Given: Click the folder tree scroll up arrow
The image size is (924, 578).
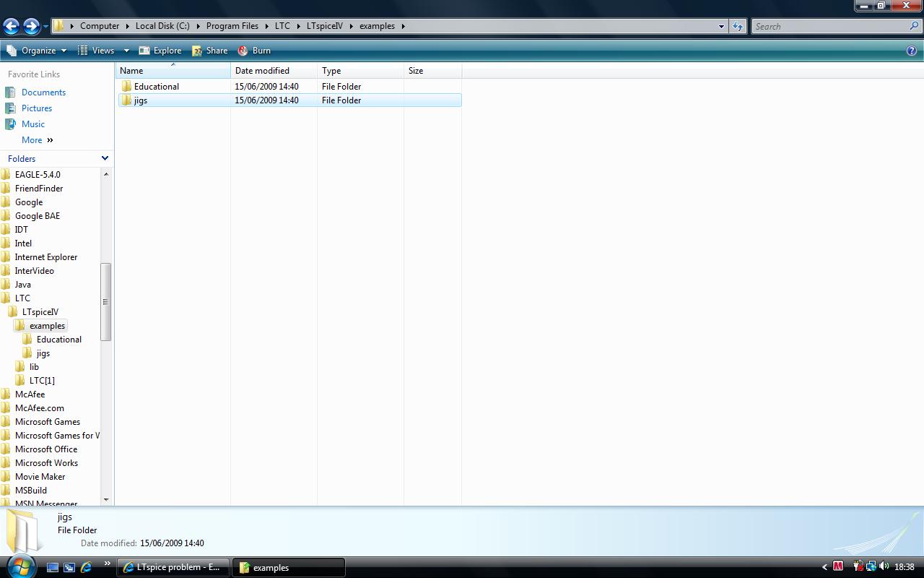Looking at the screenshot, I should 106,174.
